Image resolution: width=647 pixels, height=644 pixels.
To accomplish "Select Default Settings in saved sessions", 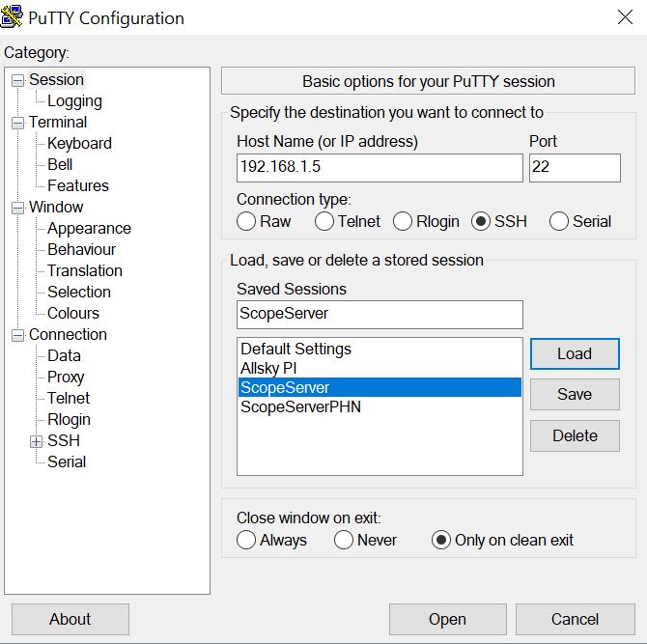I will pyautogui.click(x=380, y=349).
